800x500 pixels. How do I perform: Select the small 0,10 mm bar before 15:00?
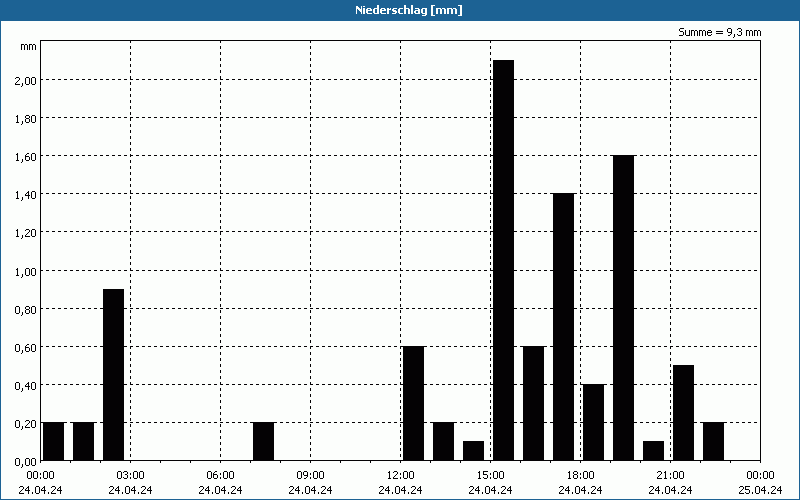pos(473,451)
